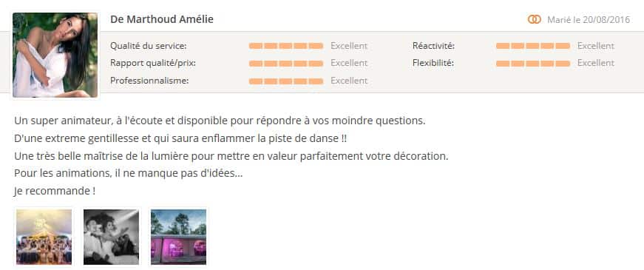The image size is (644, 270).
Task: Click the Rapport qualité/prix rating bar
Action: tap(286, 64)
